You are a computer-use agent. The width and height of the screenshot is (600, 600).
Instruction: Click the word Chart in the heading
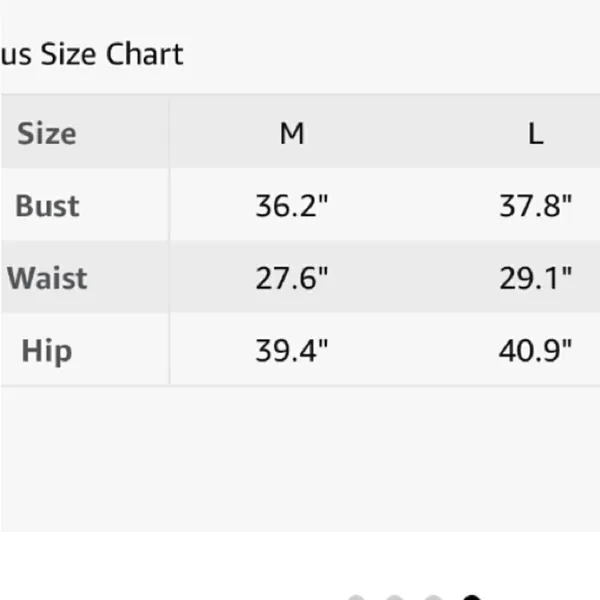click(145, 54)
